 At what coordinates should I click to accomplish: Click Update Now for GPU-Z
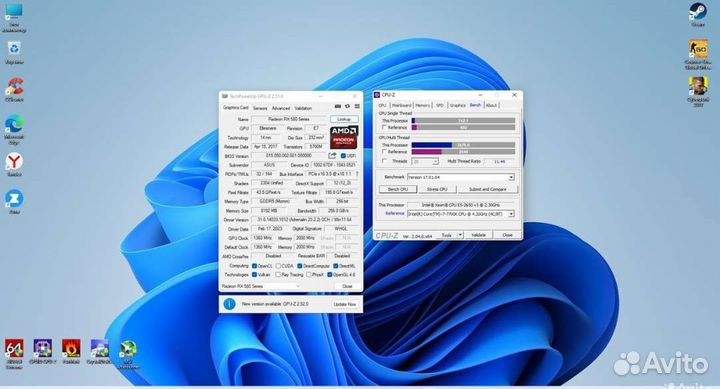[344, 304]
